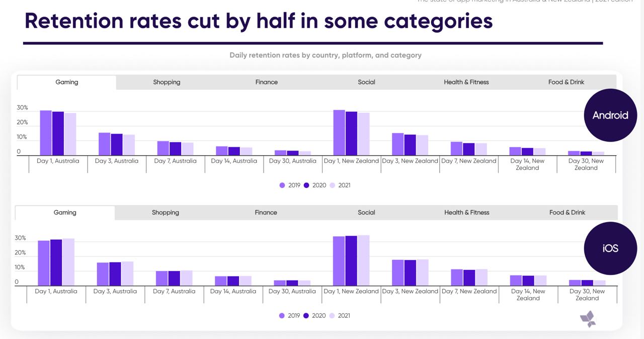This screenshot has height=339, width=644.
Task: Click the 2019 Day 1 Australia bar in Android chart
Action: [x=46, y=132]
